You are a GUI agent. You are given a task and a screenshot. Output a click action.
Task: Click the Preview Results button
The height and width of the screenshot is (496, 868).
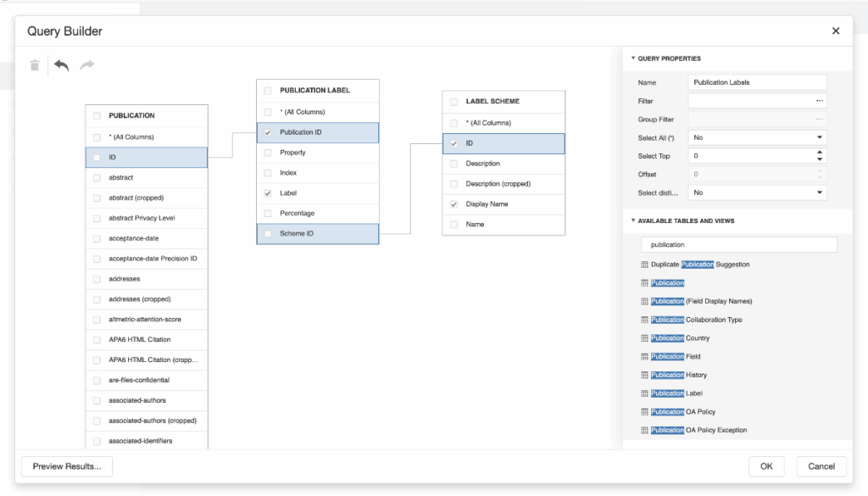(66, 466)
